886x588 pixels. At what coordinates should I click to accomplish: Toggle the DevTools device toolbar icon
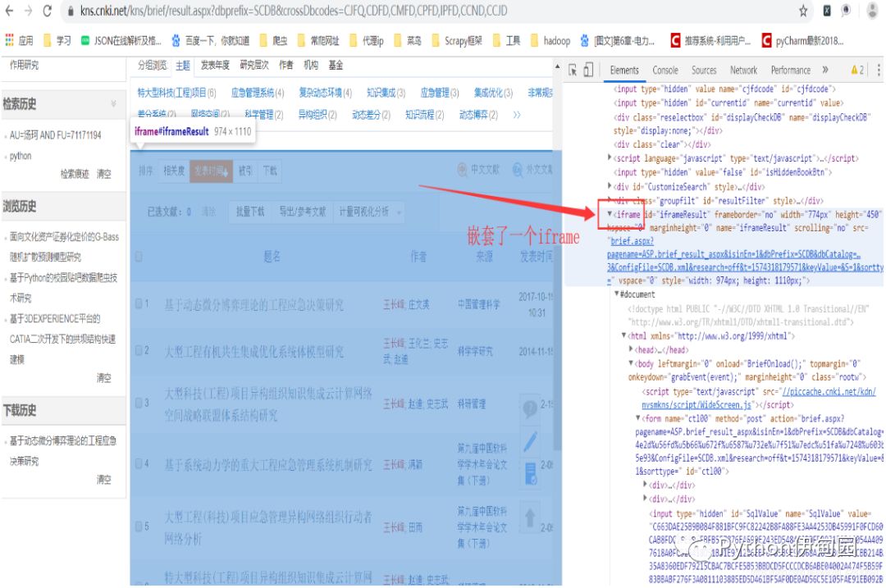click(x=588, y=70)
